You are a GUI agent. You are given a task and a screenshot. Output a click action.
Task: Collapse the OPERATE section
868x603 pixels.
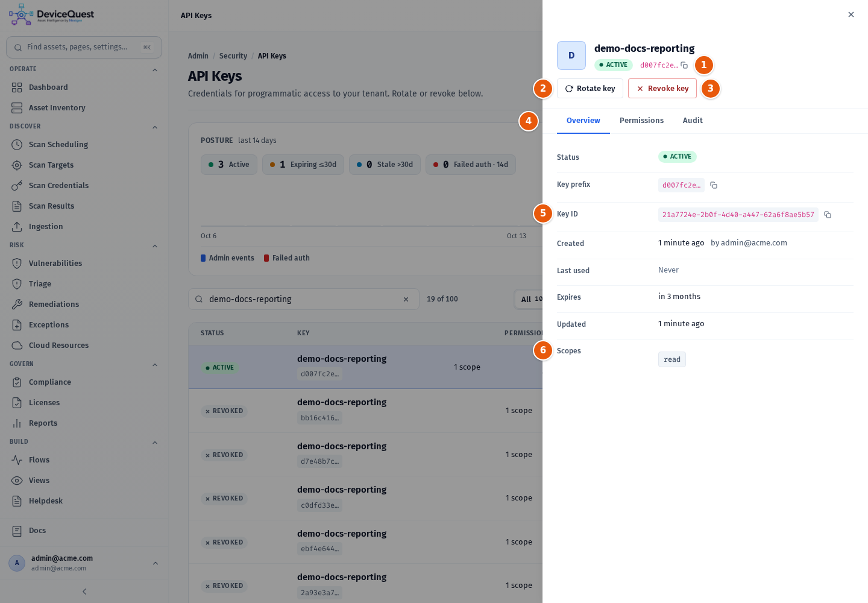tap(155, 69)
